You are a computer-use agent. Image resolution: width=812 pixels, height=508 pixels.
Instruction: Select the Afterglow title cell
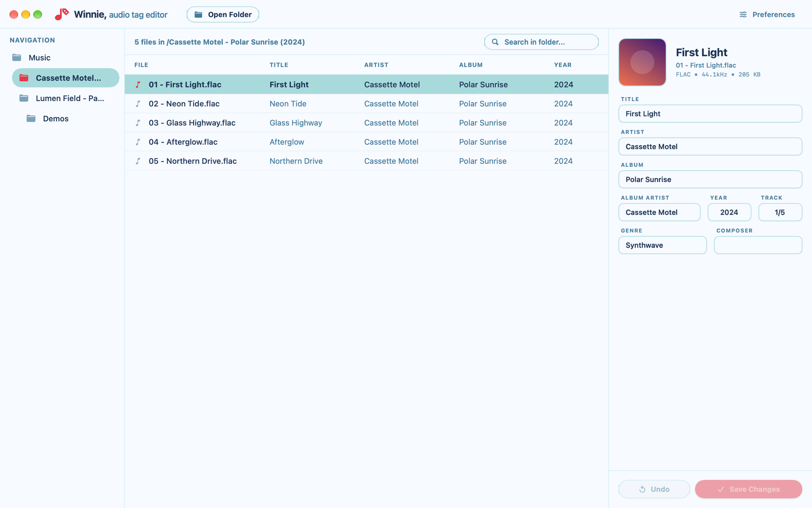coord(287,142)
